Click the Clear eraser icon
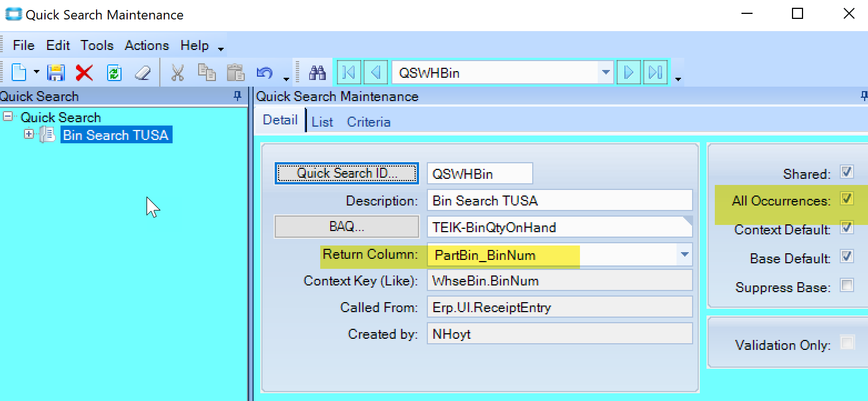This screenshot has height=401, width=868. (143, 73)
